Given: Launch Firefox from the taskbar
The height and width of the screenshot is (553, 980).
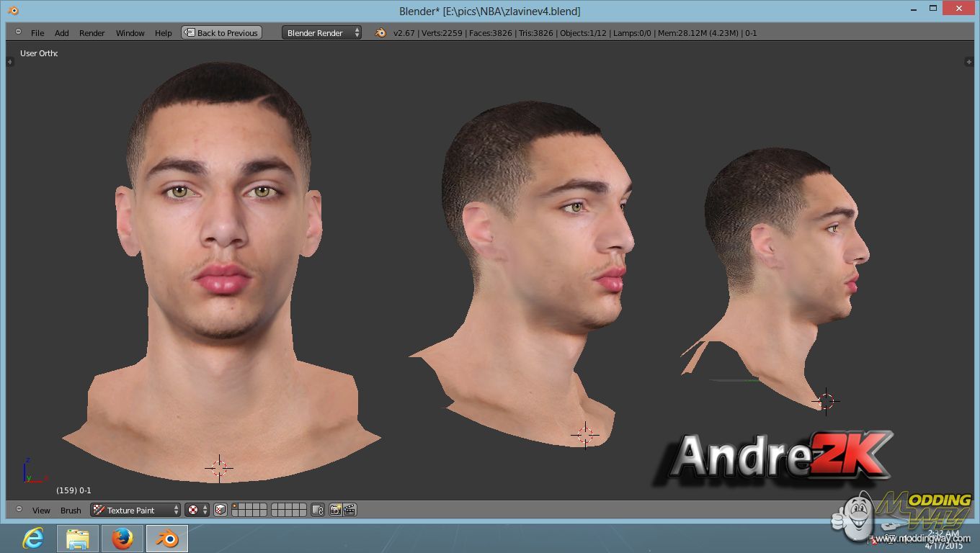Looking at the screenshot, I should [x=122, y=538].
